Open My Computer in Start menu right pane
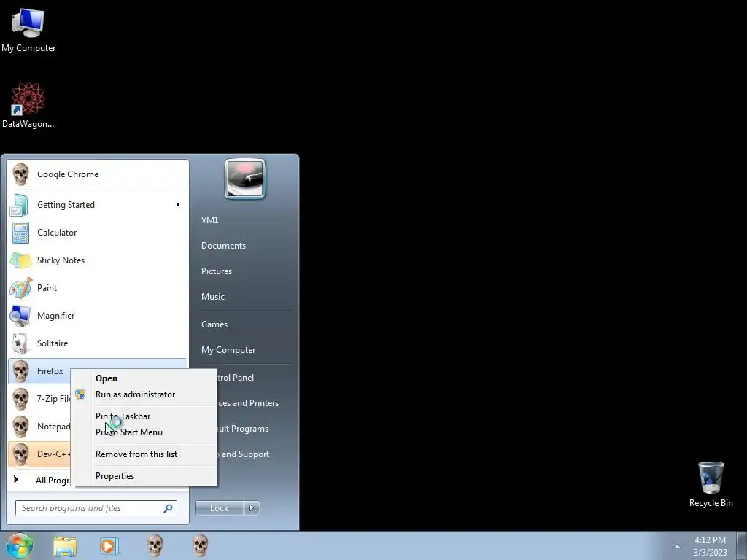747x560 pixels. (228, 350)
